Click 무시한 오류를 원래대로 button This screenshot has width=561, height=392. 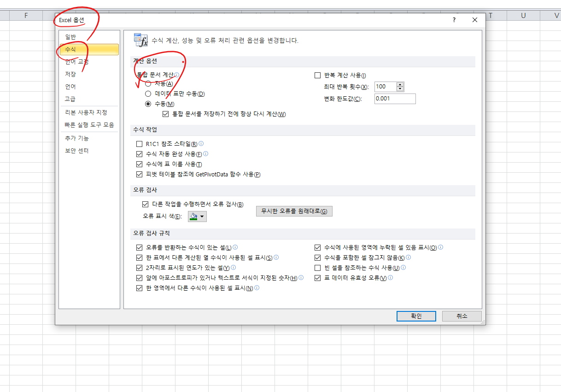click(x=294, y=211)
